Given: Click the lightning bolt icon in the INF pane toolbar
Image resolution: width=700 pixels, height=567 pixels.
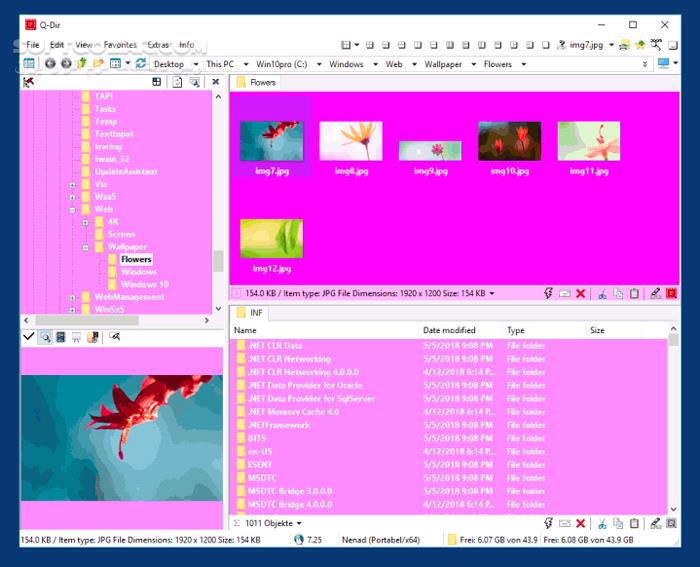Looking at the screenshot, I should (548, 523).
